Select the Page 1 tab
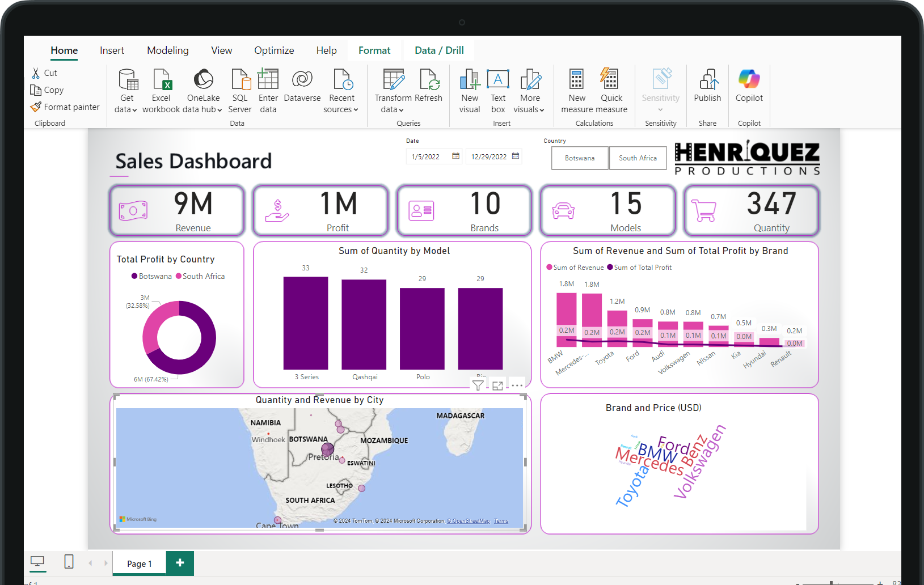Viewport: 924px width, 585px height. [140, 563]
